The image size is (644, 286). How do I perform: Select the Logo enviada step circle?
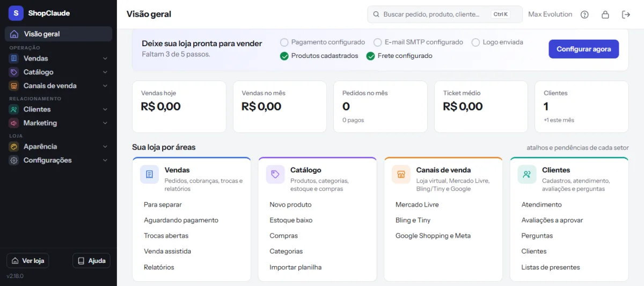pyautogui.click(x=475, y=42)
